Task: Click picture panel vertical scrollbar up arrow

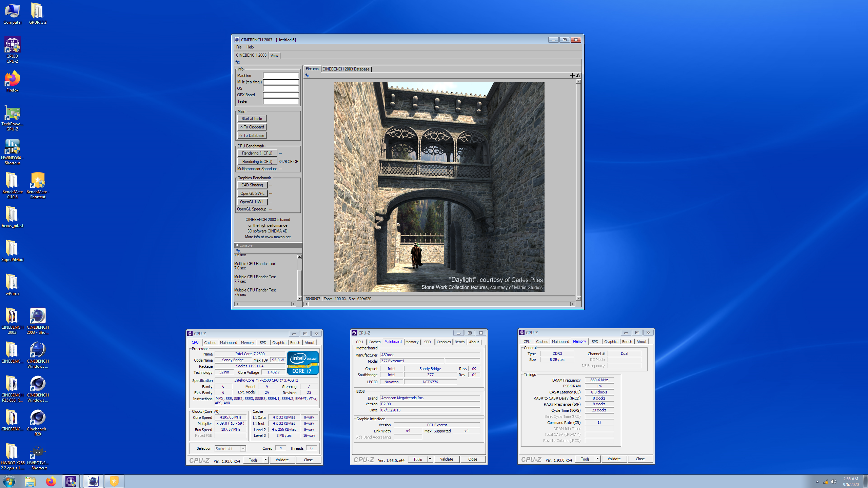Action: pos(578,82)
